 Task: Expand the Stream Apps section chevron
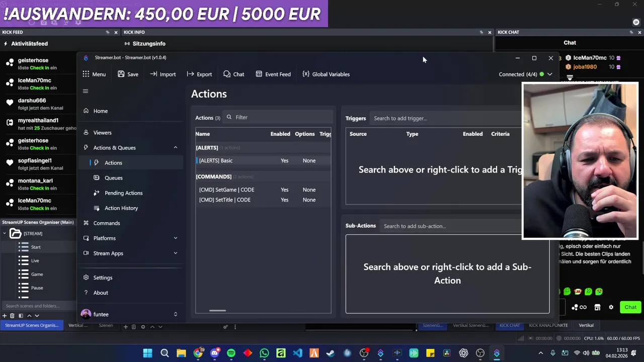(175, 253)
